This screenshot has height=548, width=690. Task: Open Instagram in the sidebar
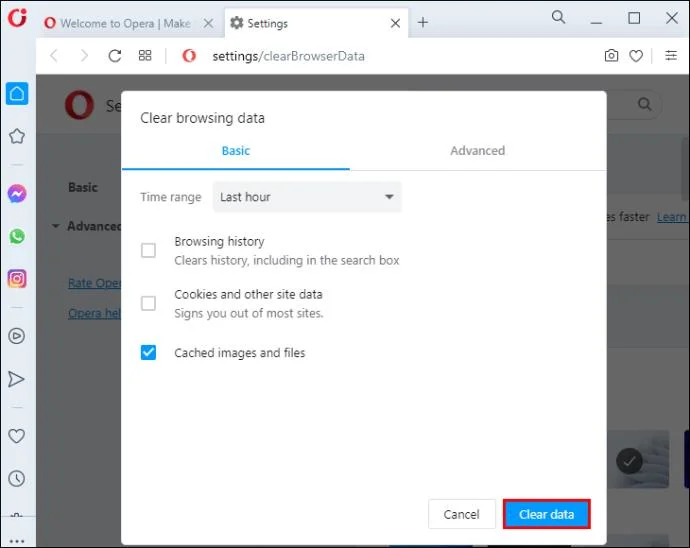click(x=17, y=279)
